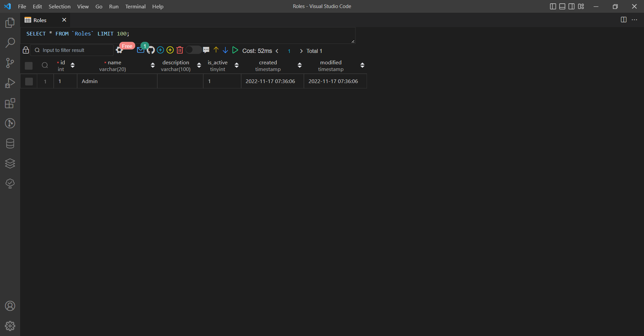The height and width of the screenshot is (336, 644).
Task: Toggle the secondary side bar layout icon
Action: pos(572,6)
